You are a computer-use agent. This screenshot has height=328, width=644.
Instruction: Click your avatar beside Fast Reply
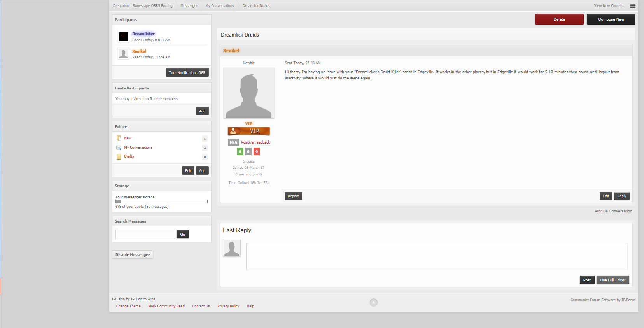pyautogui.click(x=232, y=248)
